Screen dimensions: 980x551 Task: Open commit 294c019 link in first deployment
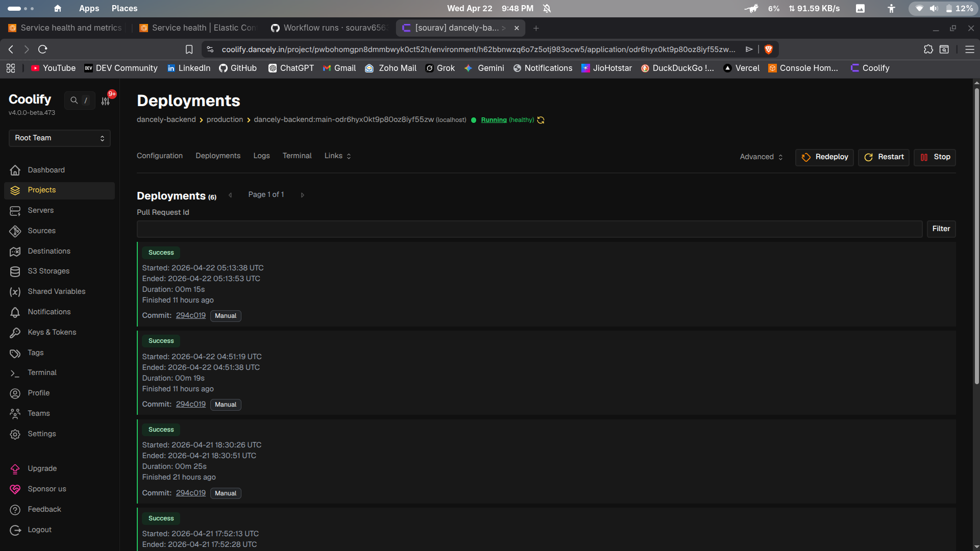click(190, 316)
